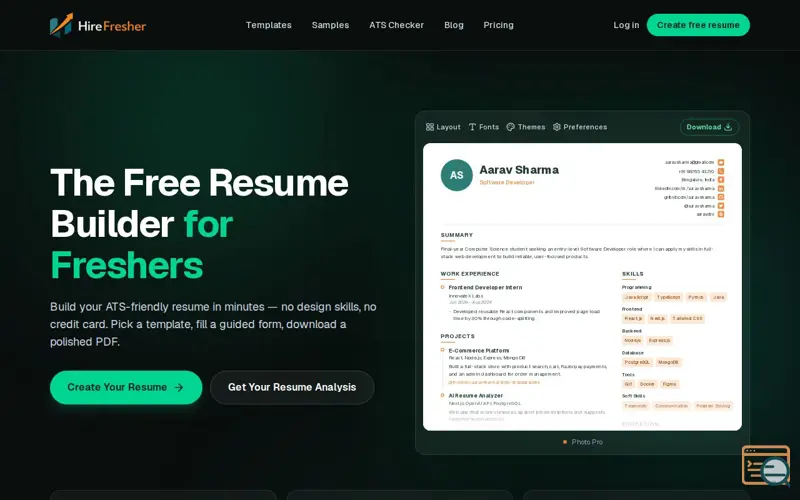Screen dimensions: 800x500
Task: Click Create free resume button
Action: [x=698, y=25]
